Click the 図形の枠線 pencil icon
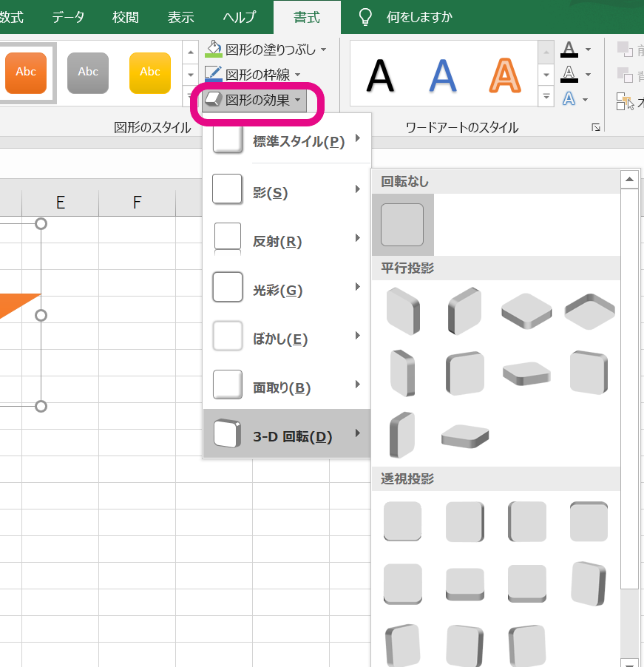Screen dimensions: 644x667 (215, 72)
